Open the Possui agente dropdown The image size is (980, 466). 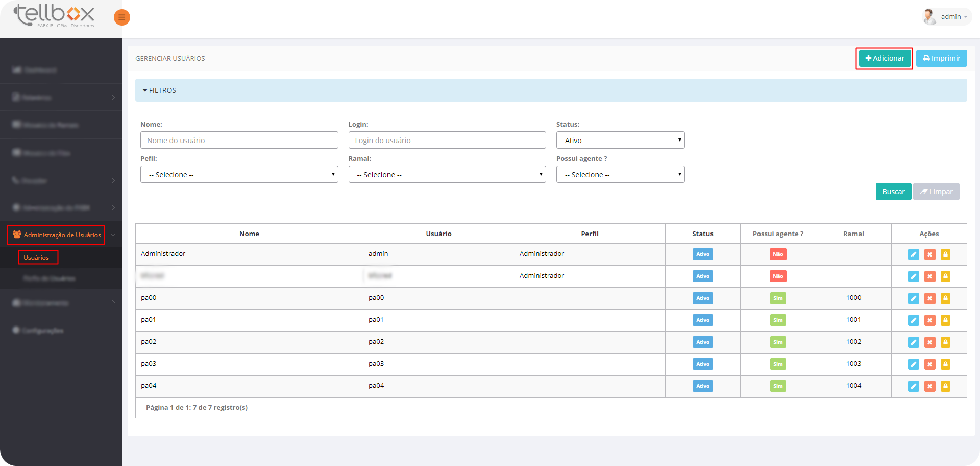[x=620, y=175]
